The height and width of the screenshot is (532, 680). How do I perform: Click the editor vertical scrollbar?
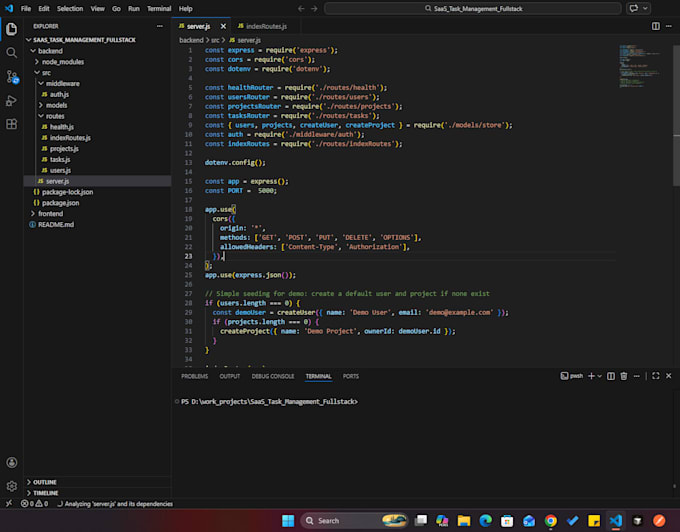[x=676, y=116]
